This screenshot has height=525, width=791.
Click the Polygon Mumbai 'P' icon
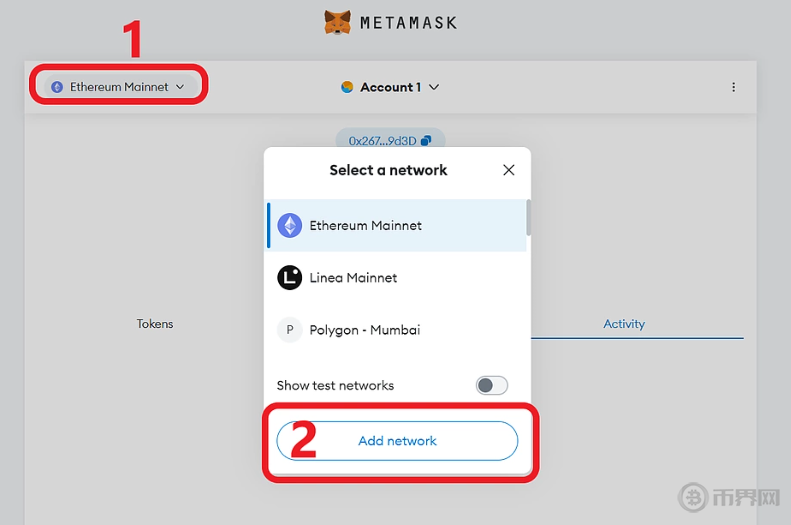(289, 330)
